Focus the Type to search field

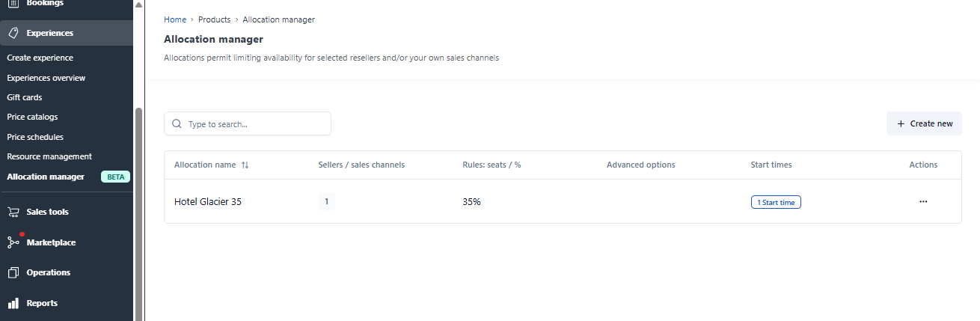254,124
